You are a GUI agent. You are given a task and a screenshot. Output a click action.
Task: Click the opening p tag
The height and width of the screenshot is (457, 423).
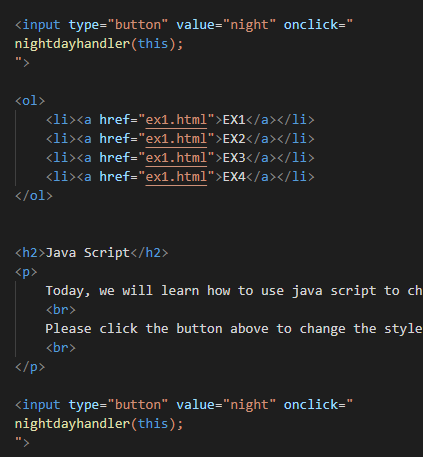(x=26, y=272)
